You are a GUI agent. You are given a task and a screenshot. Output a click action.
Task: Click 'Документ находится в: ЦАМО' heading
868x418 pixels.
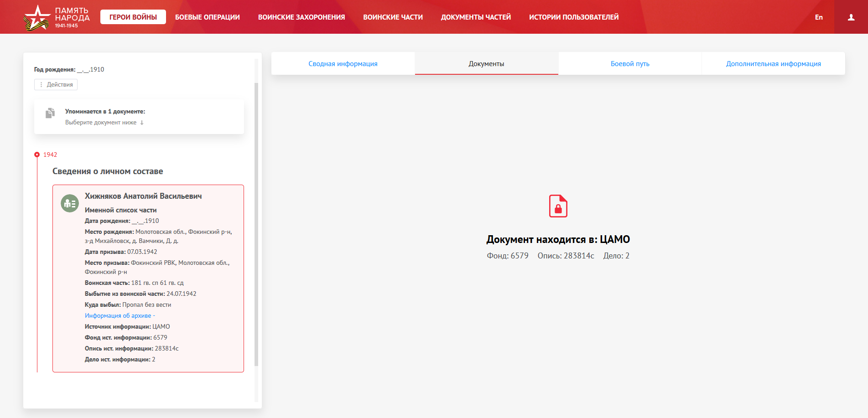[x=558, y=239]
